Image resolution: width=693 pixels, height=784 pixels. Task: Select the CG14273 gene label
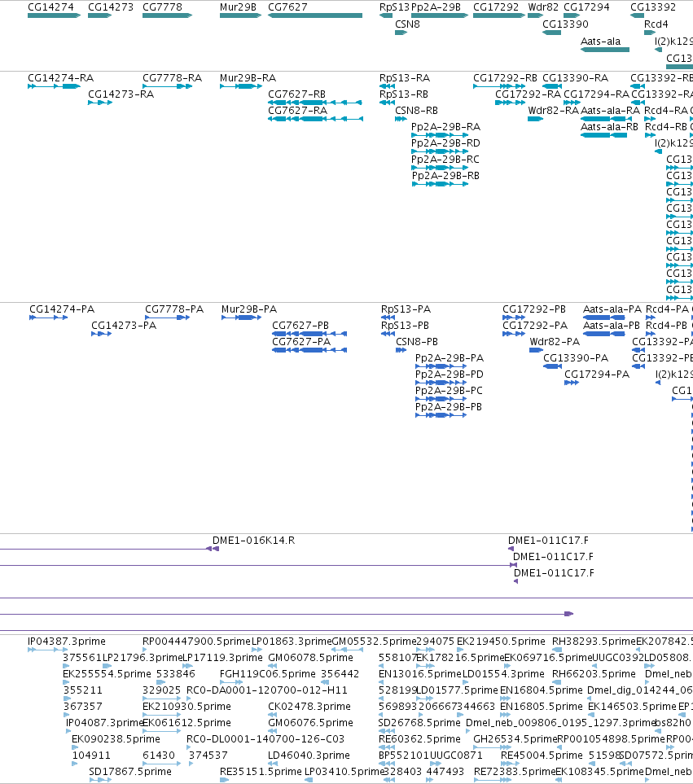pos(111,7)
